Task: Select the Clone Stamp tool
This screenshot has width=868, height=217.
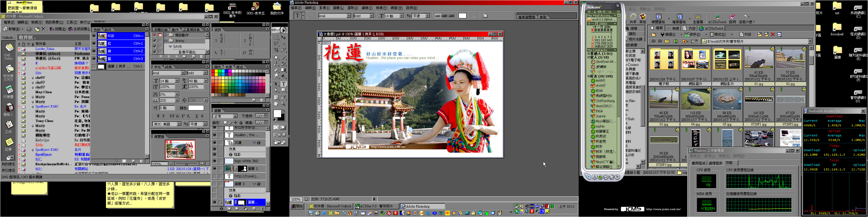Action: tap(276, 64)
